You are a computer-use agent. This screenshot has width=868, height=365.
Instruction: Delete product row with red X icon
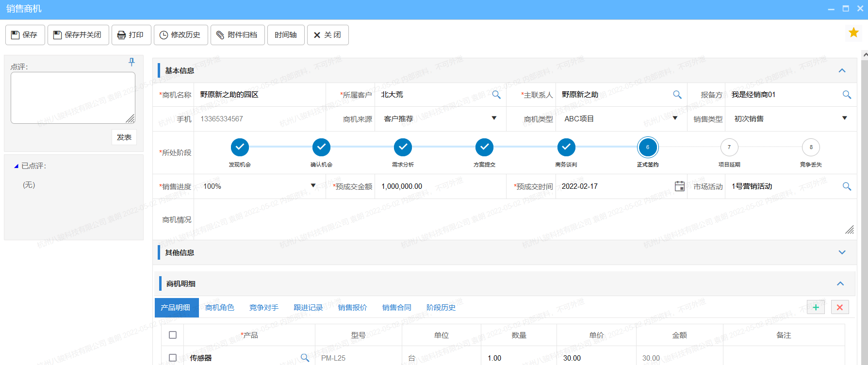point(839,307)
